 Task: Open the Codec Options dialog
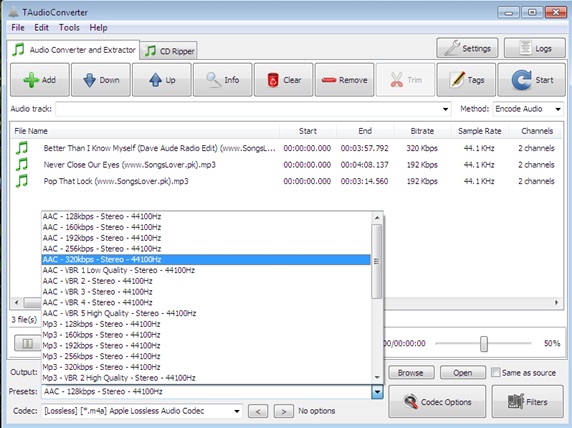(x=437, y=402)
